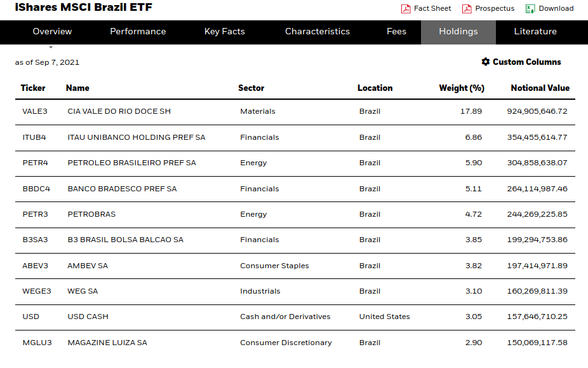Sort holdings by Weight (%) header
This screenshot has width=588, height=368.
coord(461,88)
